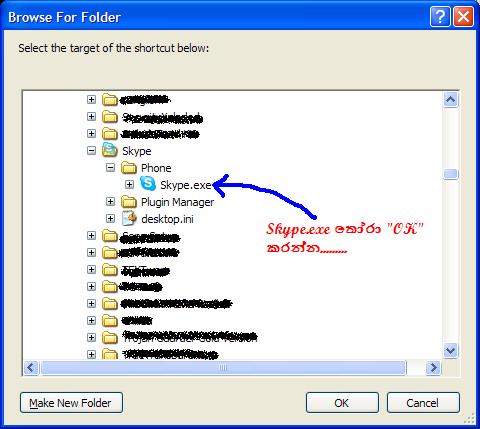Click the help question mark in title bar
The height and width of the screenshot is (429, 480).
coord(440,16)
